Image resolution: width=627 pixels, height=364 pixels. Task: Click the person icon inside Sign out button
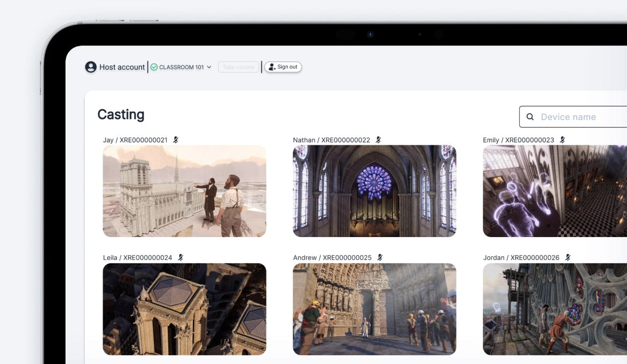click(x=272, y=67)
